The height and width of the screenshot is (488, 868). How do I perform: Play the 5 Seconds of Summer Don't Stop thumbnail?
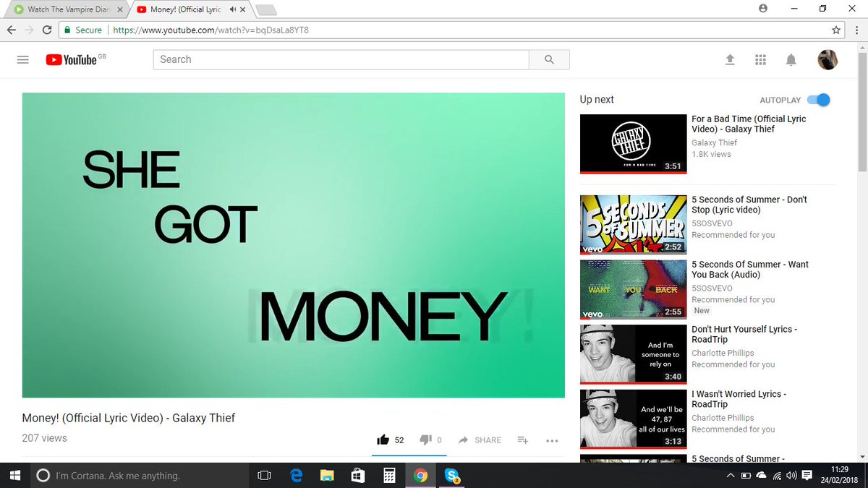click(633, 224)
